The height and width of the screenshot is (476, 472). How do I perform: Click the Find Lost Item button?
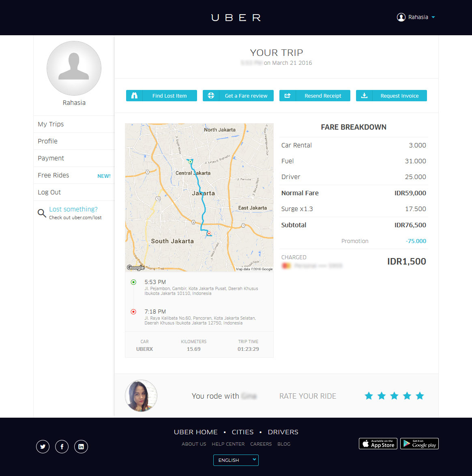coord(161,96)
